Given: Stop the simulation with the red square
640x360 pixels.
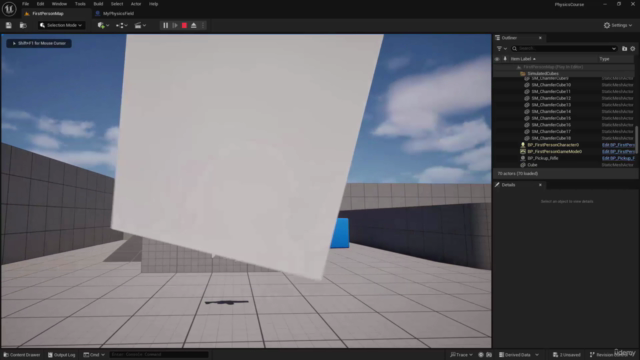Looking at the screenshot, I should coord(184,25).
